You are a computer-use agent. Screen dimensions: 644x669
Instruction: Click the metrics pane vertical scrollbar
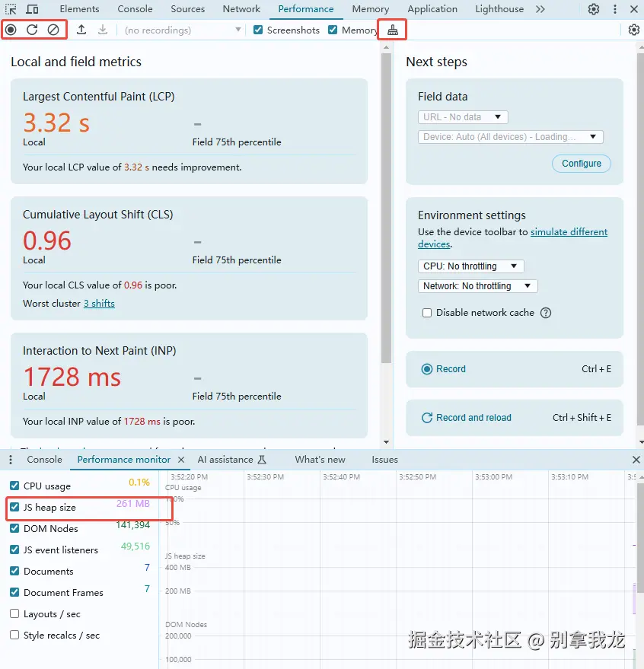(386, 208)
